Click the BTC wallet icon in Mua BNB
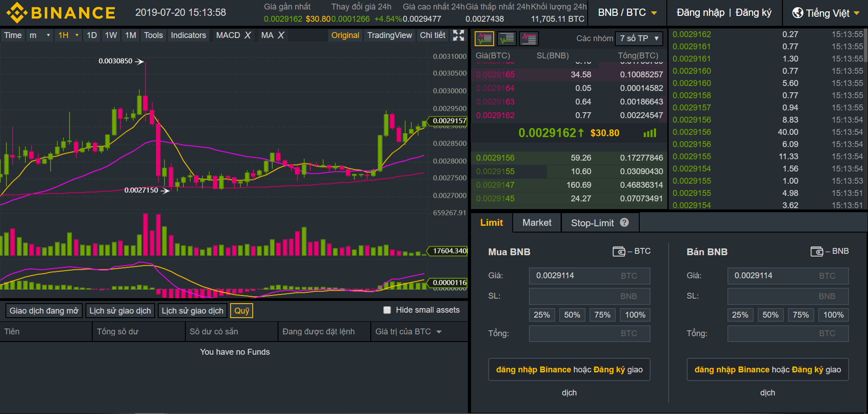This screenshot has height=414, width=868. pyautogui.click(x=618, y=252)
